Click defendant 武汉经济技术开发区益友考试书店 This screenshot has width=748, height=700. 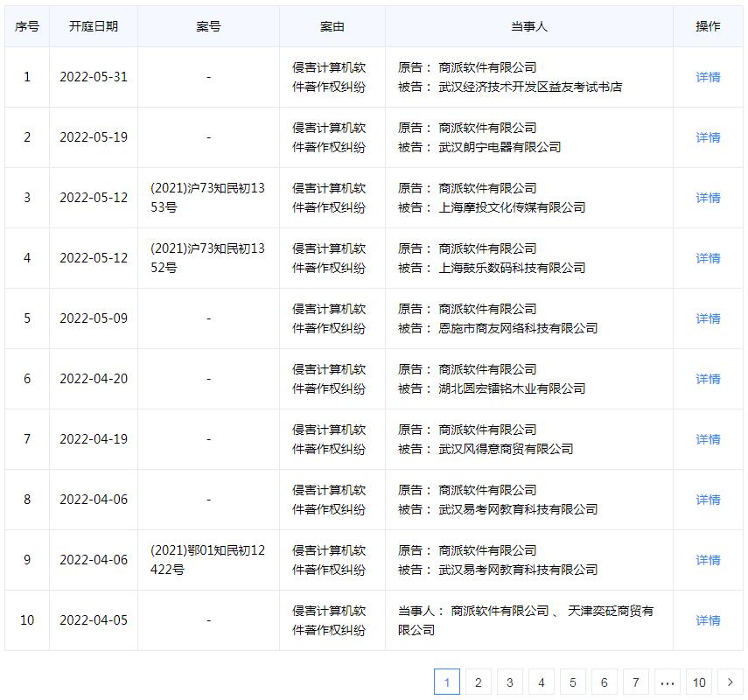coord(530,87)
